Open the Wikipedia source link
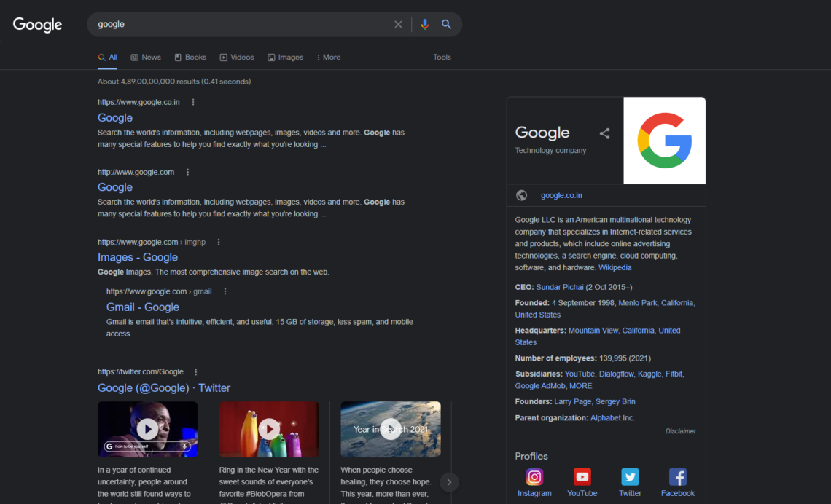This screenshot has width=831, height=504. (x=615, y=268)
